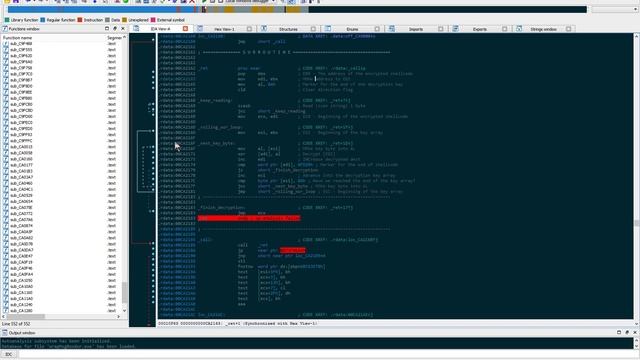Float the Functions window panel
The image size is (640, 360).
click(x=107, y=29)
